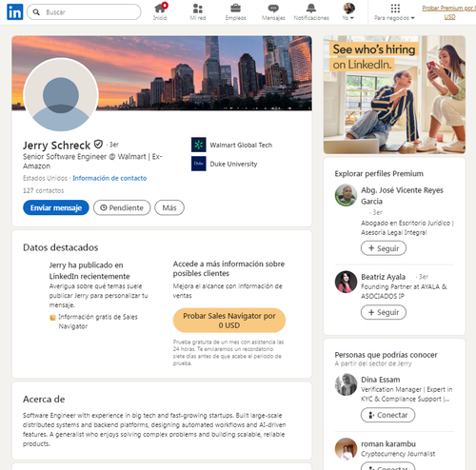The height and width of the screenshot is (470, 476).
Task: Follow Beatriz Ayala with Seguir button
Action: point(384,312)
